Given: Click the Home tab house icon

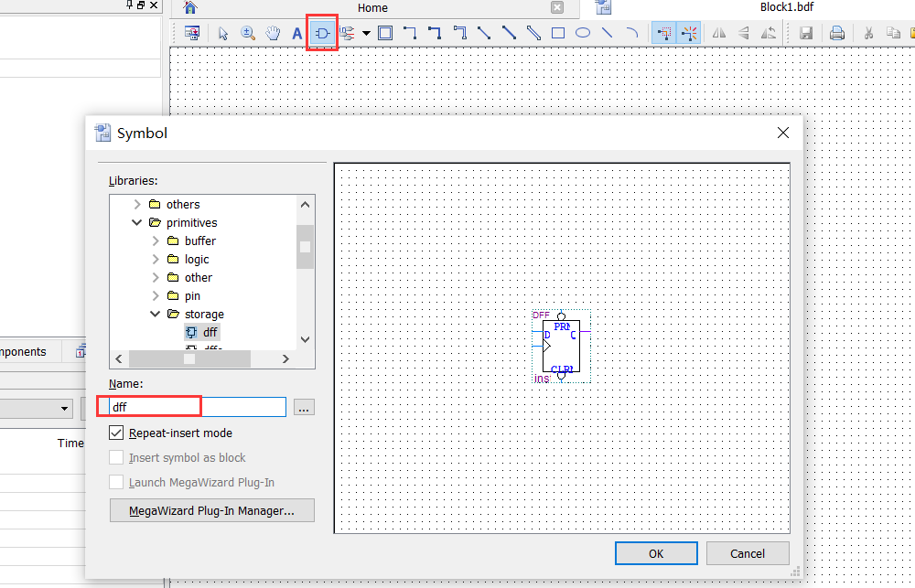Looking at the screenshot, I should coord(189,7).
